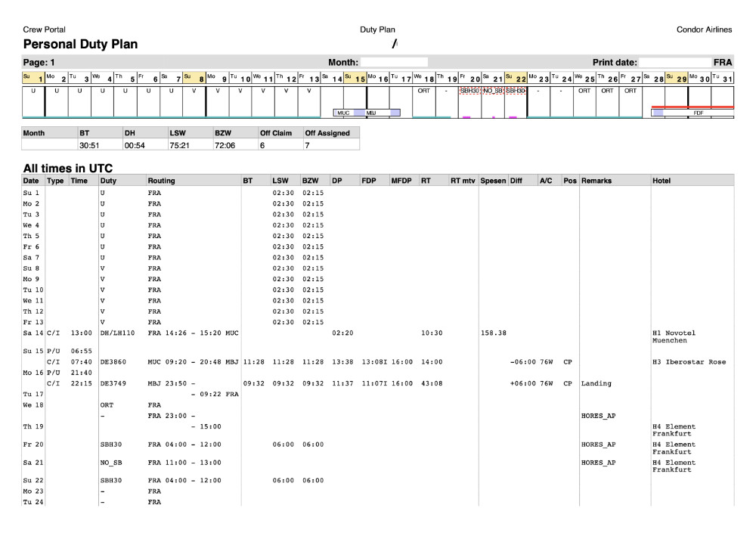Click the Remarks column header

[x=596, y=181]
